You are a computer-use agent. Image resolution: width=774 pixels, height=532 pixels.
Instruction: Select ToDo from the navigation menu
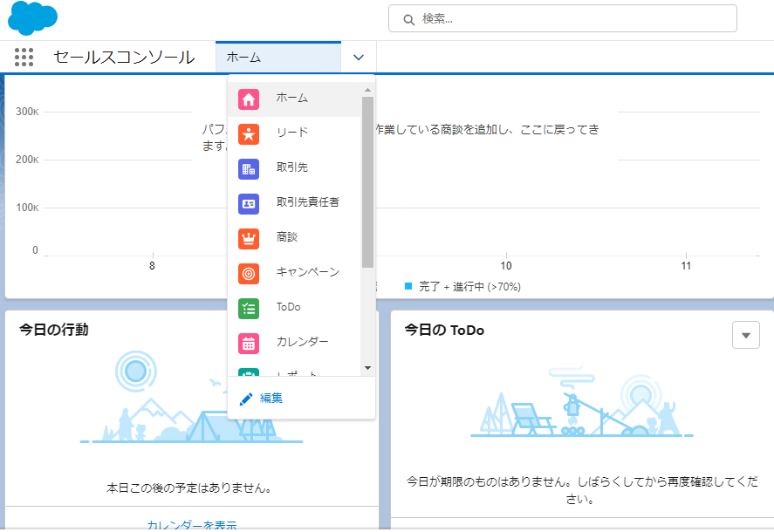tap(294, 309)
